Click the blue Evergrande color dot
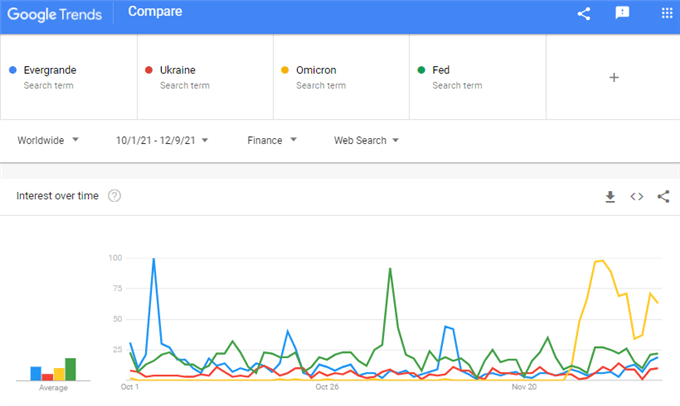This screenshot has width=680, height=406. [13, 70]
